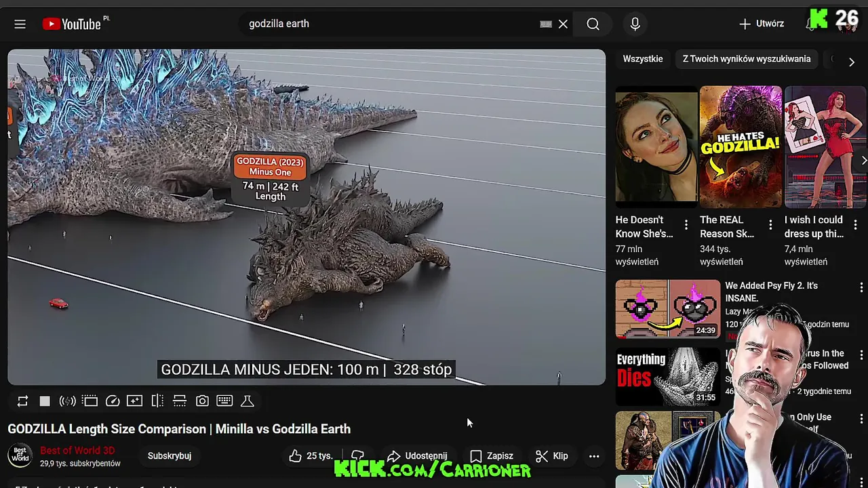
Task: Toggle the loop video control
Action: click(22, 401)
